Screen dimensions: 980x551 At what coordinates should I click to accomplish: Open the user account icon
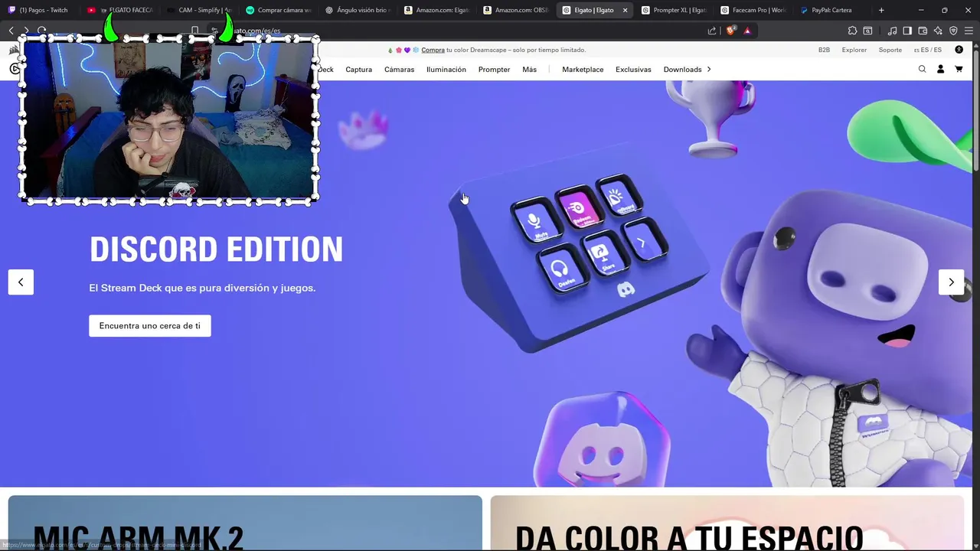tap(940, 69)
